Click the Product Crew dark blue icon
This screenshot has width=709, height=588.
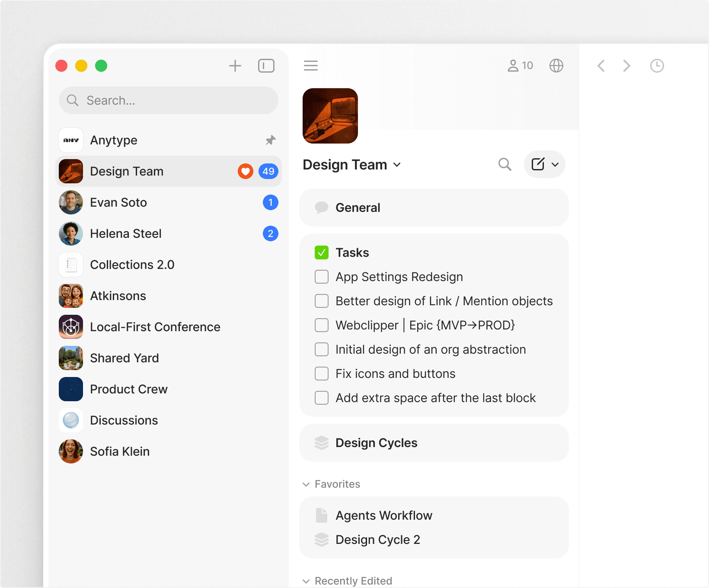(x=71, y=389)
